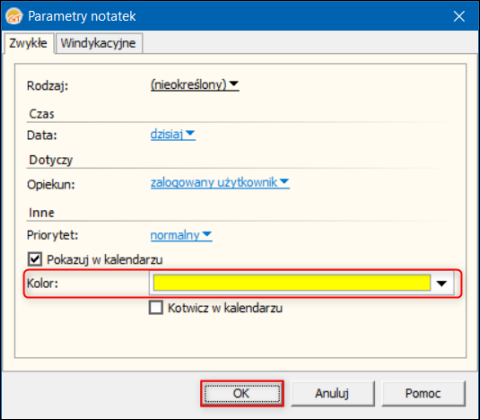Click the Rodzaj: label
The width and height of the screenshot is (480, 420).
coord(48,86)
